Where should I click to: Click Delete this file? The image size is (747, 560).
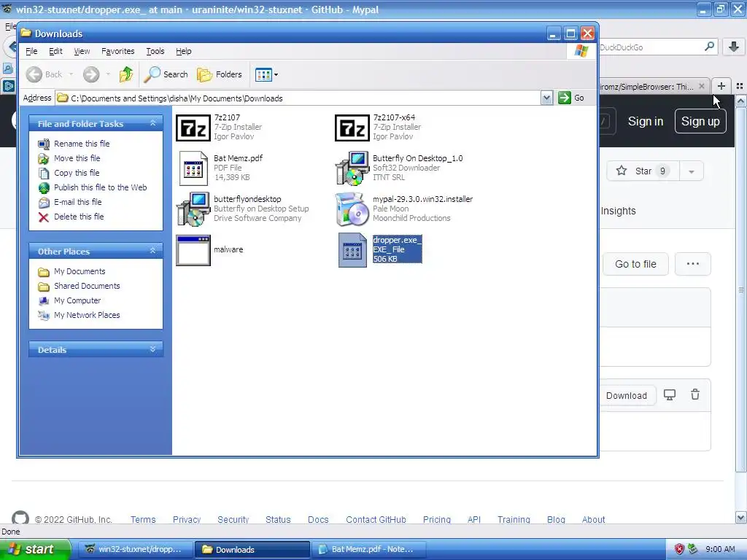pyautogui.click(x=79, y=217)
